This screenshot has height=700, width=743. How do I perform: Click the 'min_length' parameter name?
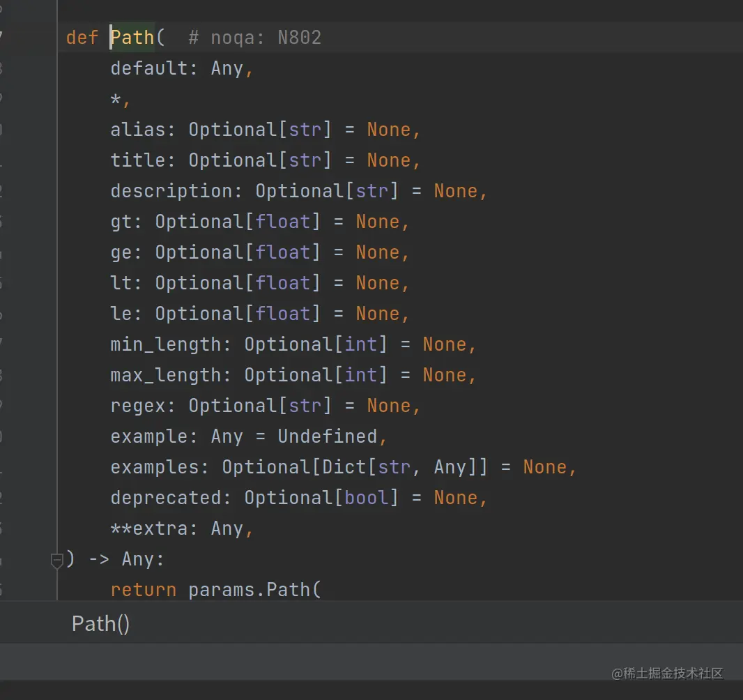click(166, 344)
